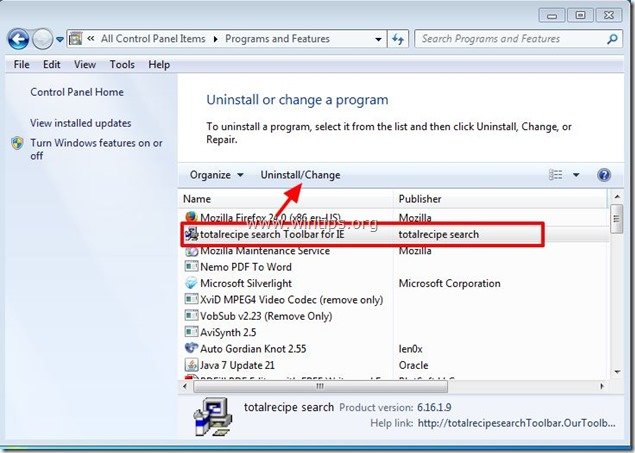Click the magnifier search icon

tap(612, 39)
